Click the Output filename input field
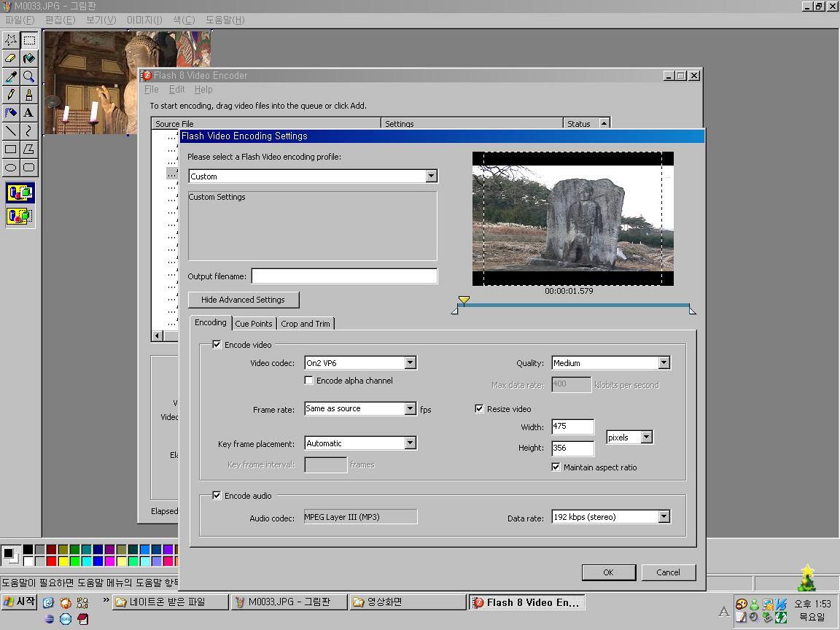The height and width of the screenshot is (630, 840). click(344, 276)
